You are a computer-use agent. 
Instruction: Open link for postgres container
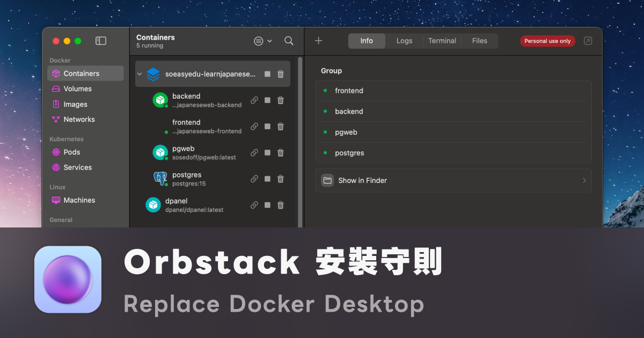[x=254, y=179]
